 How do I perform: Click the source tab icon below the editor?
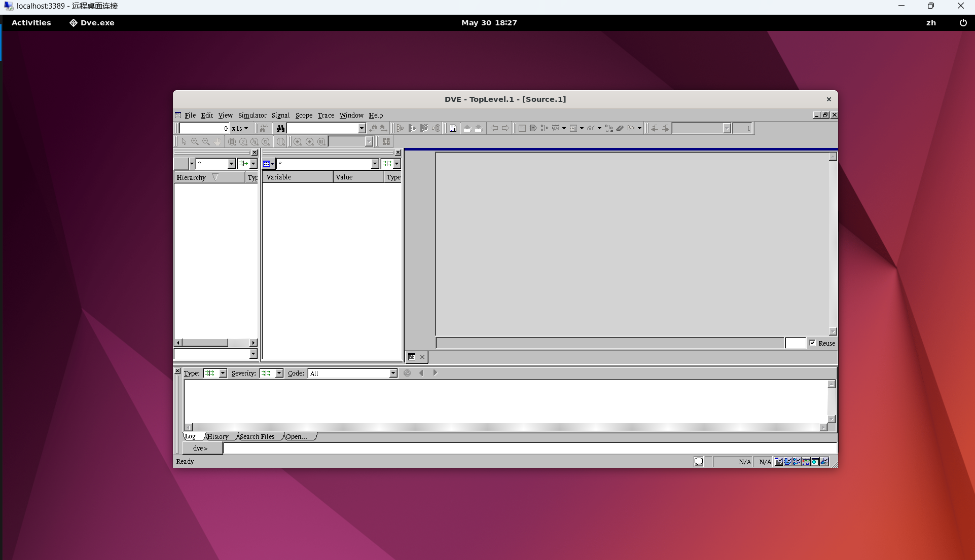point(412,357)
